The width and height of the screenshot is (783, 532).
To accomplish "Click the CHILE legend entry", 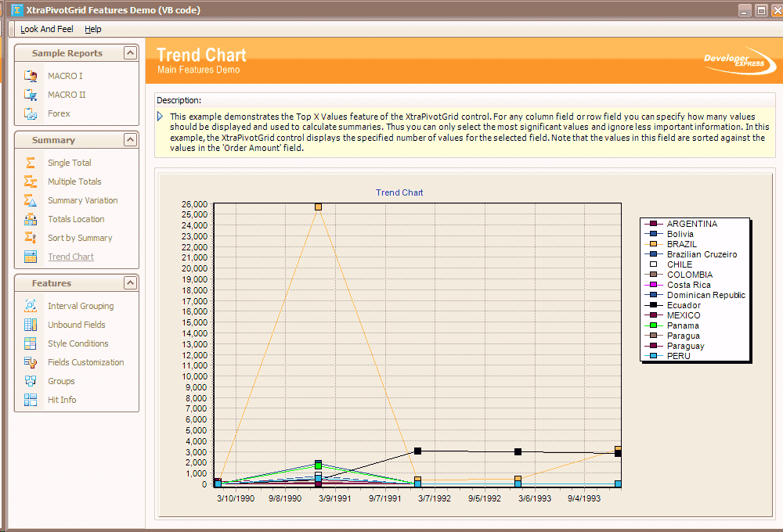I will (x=680, y=264).
